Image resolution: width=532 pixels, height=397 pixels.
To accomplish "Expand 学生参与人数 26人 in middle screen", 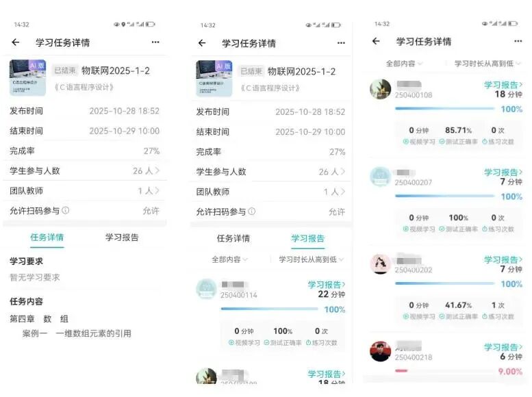I will pyautogui.click(x=270, y=172).
